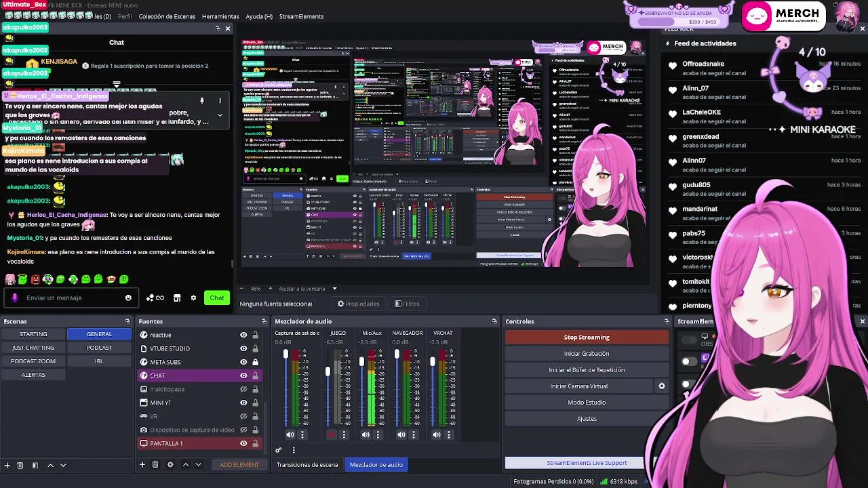The width and height of the screenshot is (868, 488).
Task: Undock the Mezclador de audio panel
Action: click(x=494, y=321)
